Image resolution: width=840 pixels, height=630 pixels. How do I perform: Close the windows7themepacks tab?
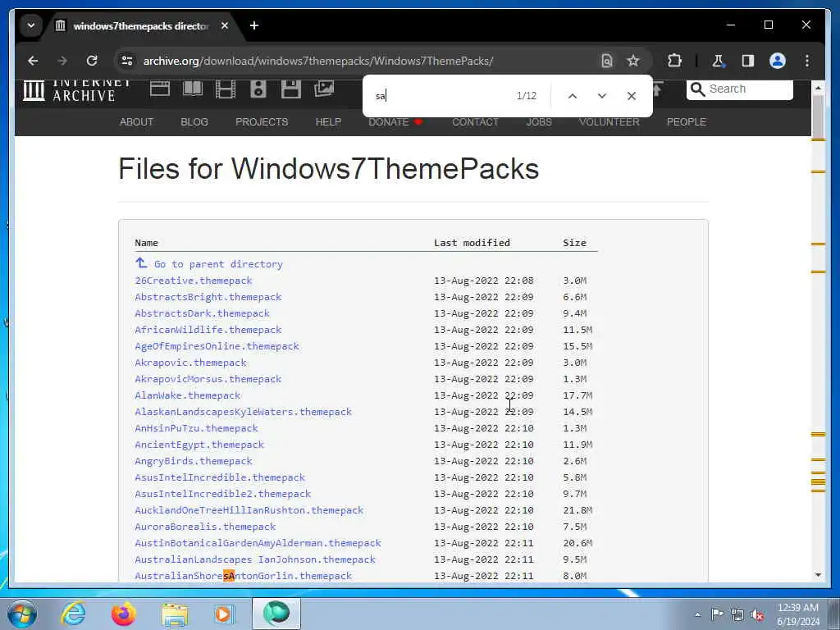(x=225, y=25)
